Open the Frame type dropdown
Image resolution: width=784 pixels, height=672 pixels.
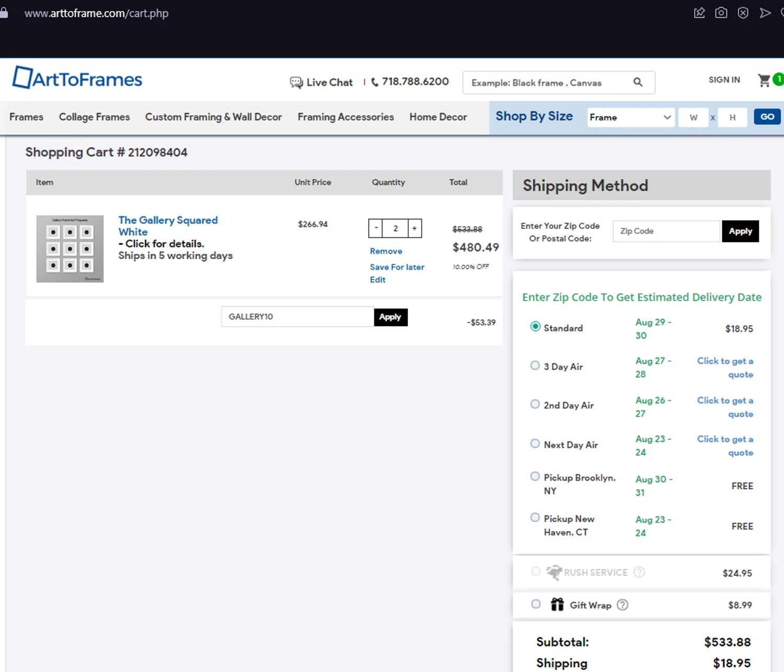pyautogui.click(x=630, y=117)
